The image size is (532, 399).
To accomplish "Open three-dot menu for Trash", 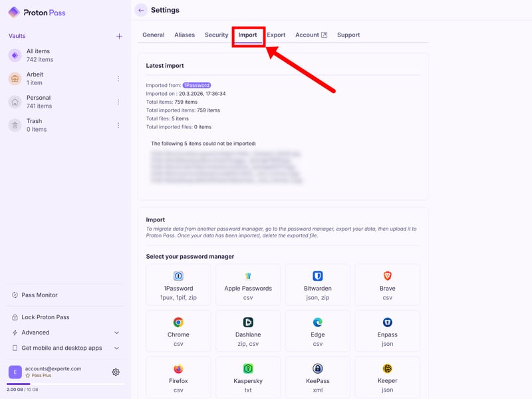I will (118, 125).
